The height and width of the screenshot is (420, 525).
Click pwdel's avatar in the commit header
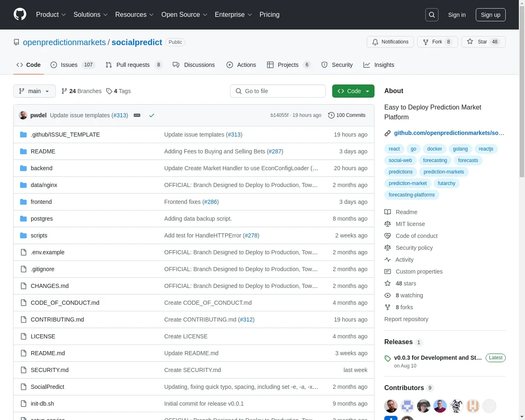click(x=23, y=115)
